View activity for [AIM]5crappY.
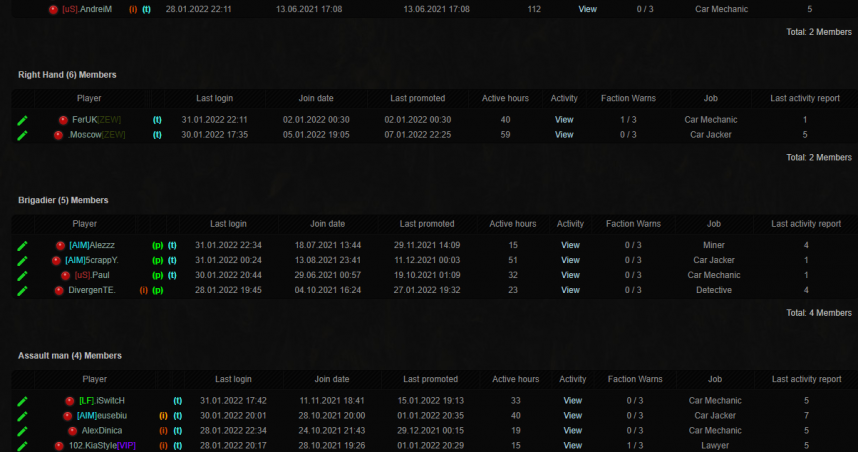Image resolution: width=858 pixels, height=452 pixels. pos(570,260)
